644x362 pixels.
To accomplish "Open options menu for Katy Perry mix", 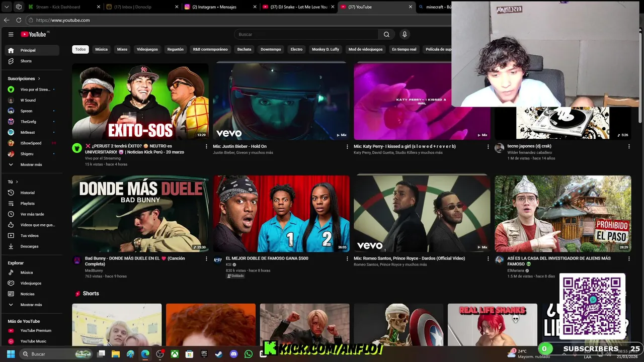I will tap(488, 146).
